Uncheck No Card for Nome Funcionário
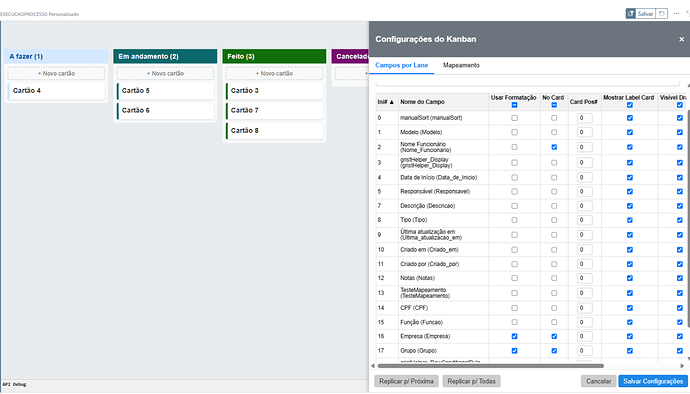 (x=554, y=147)
